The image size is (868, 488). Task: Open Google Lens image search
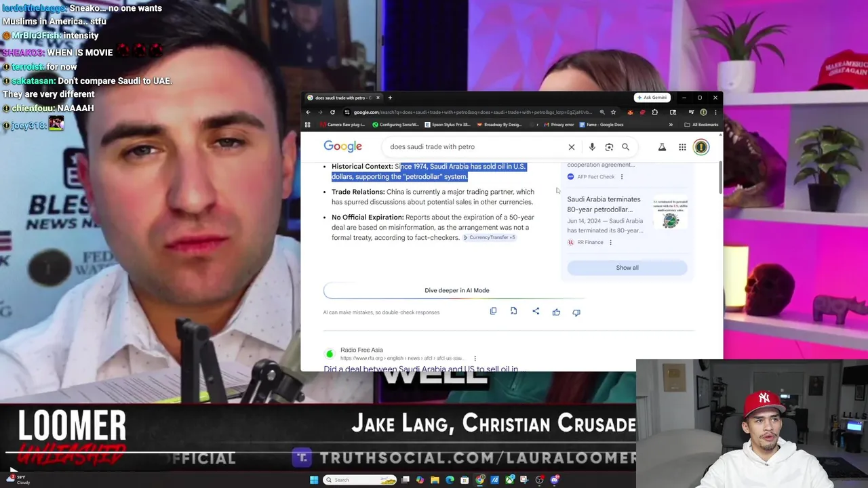coord(609,147)
